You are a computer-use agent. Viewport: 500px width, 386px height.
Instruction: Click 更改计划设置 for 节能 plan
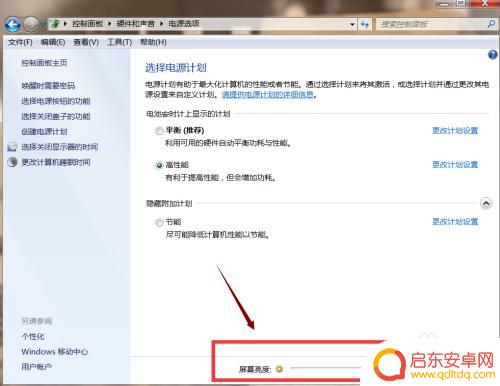click(x=455, y=222)
